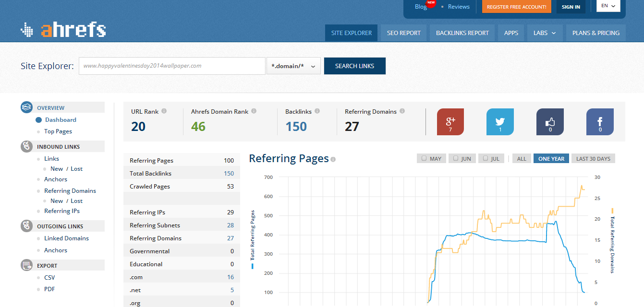This screenshot has width=644, height=307.
Task: Click the Backlinks stat number 150
Action: coord(296,127)
